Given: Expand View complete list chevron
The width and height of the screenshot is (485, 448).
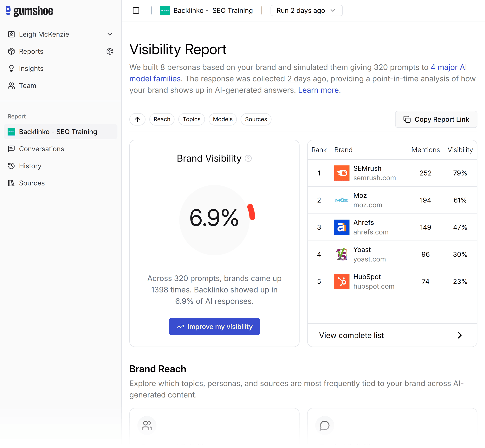Looking at the screenshot, I should 460,335.
